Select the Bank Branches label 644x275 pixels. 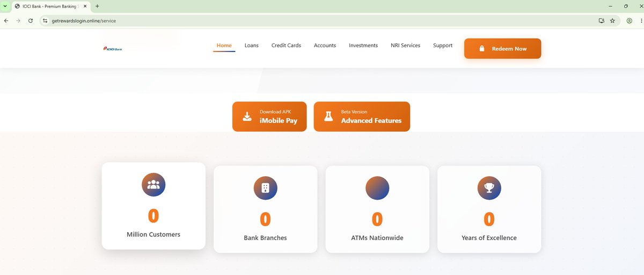265,237
